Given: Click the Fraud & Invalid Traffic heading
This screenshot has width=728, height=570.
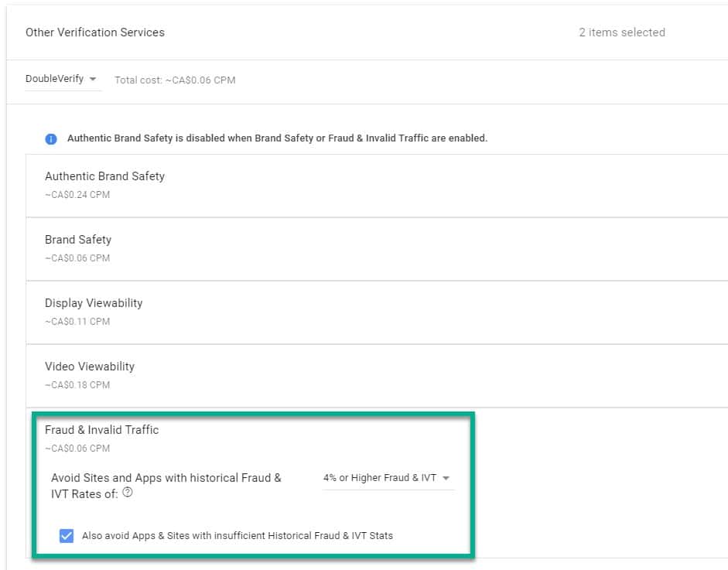Looking at the screenshot, I should pyautogui.click(x=101, y=430).
